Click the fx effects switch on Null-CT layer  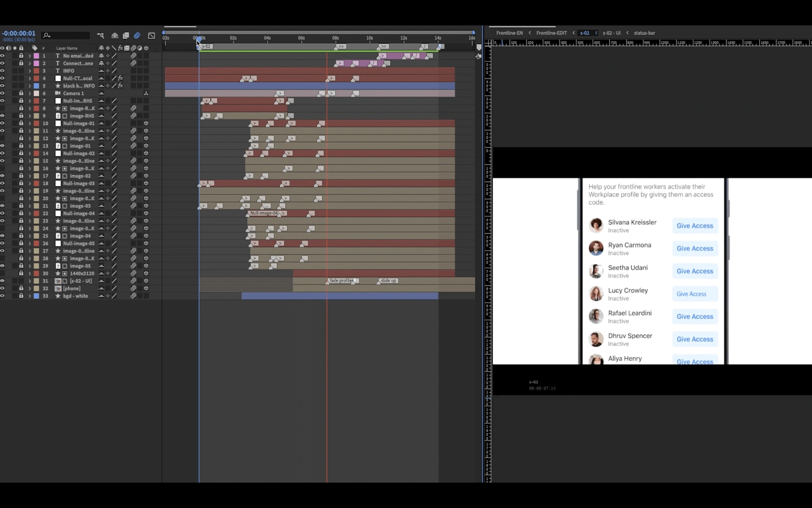click(121, 78)
